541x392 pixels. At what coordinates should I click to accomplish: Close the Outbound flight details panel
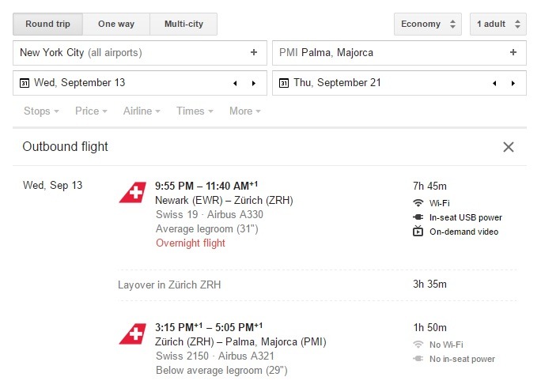509,147
